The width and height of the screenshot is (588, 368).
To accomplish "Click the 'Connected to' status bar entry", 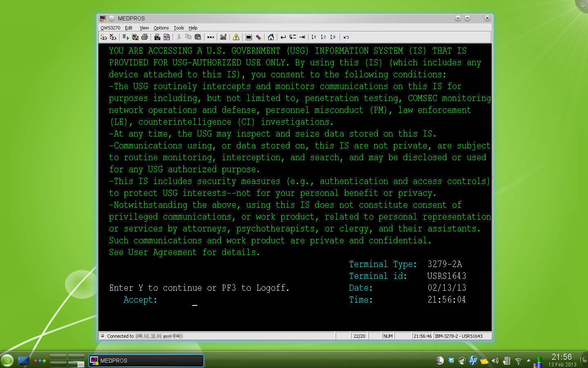I will (217, 336).
